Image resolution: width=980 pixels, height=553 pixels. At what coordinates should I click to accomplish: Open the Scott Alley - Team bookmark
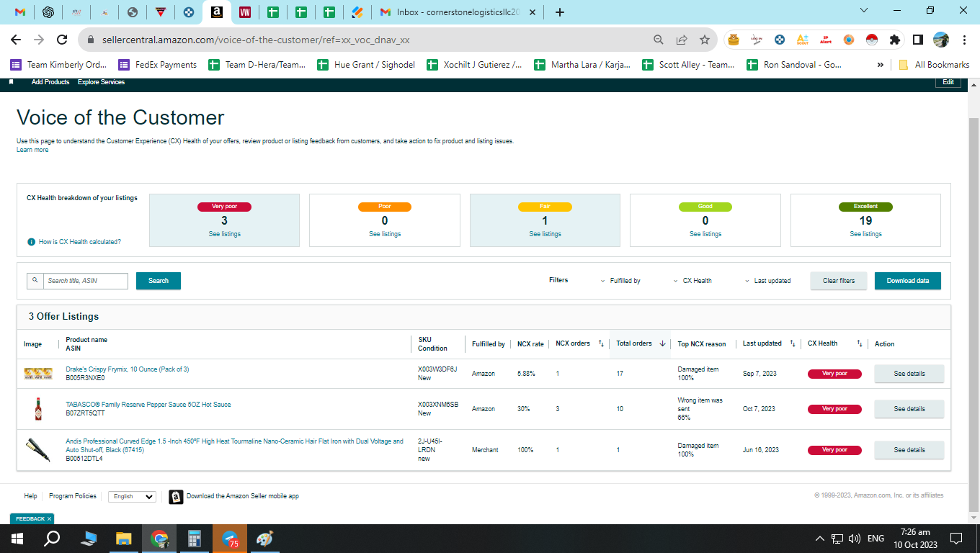[x=689, y=65]
